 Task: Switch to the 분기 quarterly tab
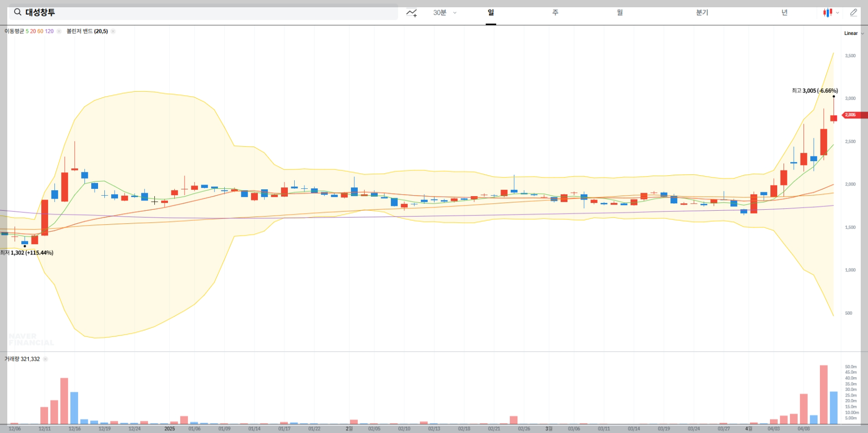pyautogui.click(x=702, y=13)
